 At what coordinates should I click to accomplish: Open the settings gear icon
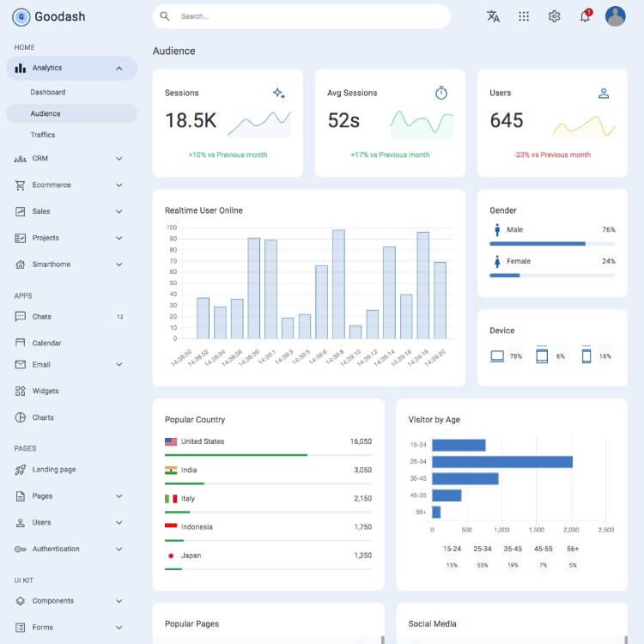point(555,16)
